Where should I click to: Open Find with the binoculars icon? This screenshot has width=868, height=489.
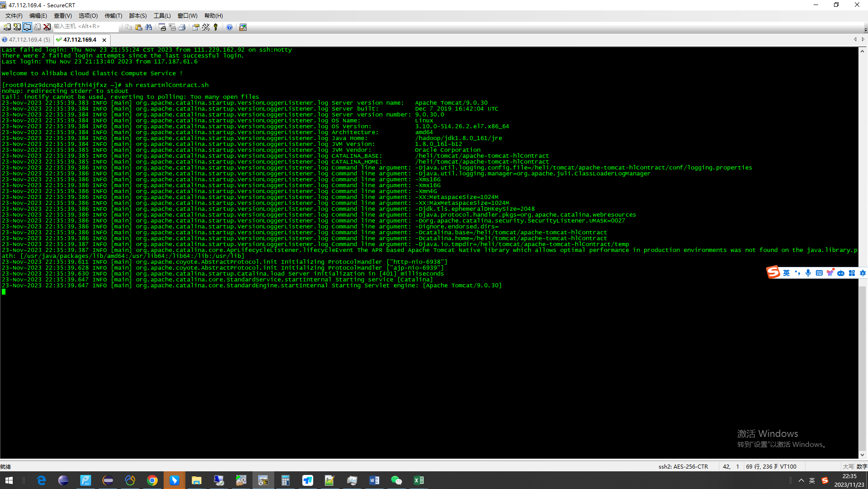[x=149, y=27]
